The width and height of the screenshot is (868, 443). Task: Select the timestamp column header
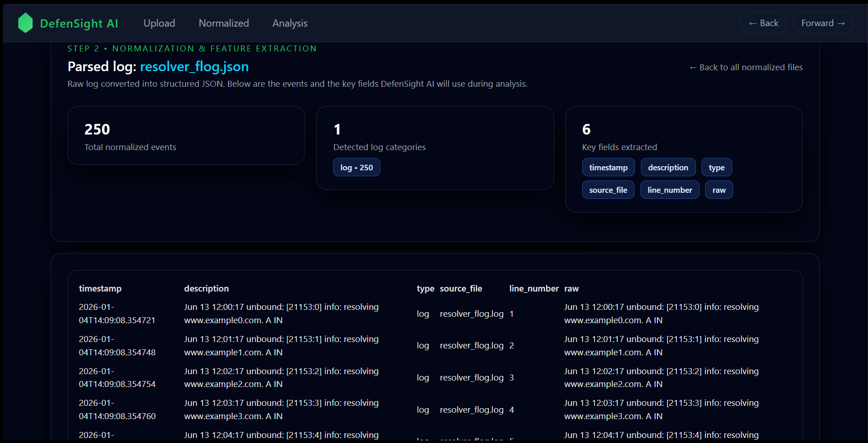coord(100,289)
